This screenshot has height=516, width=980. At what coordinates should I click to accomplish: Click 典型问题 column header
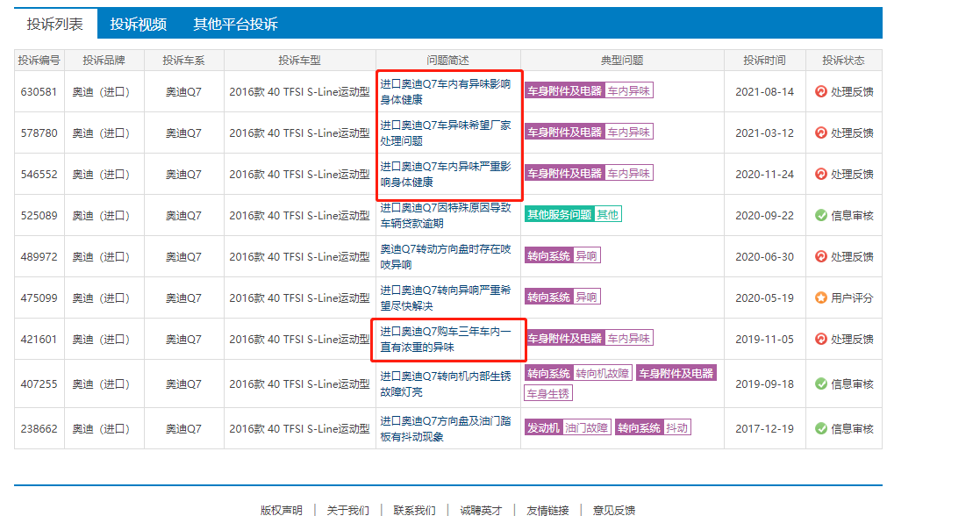click(622, 60)
